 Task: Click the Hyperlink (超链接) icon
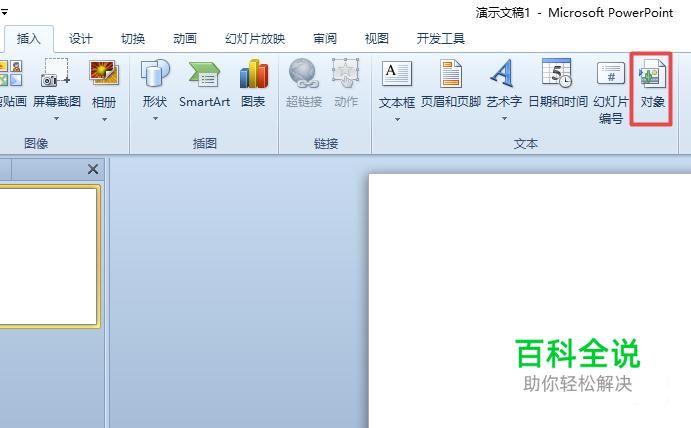pos(303,73)
